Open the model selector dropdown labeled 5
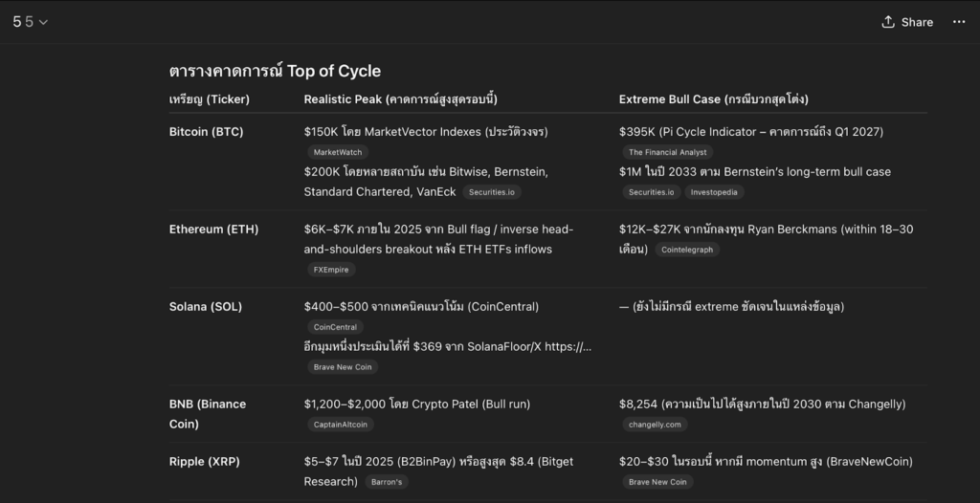Image resolution: width=980 pixels, height=503 pixels. point(31,22)
